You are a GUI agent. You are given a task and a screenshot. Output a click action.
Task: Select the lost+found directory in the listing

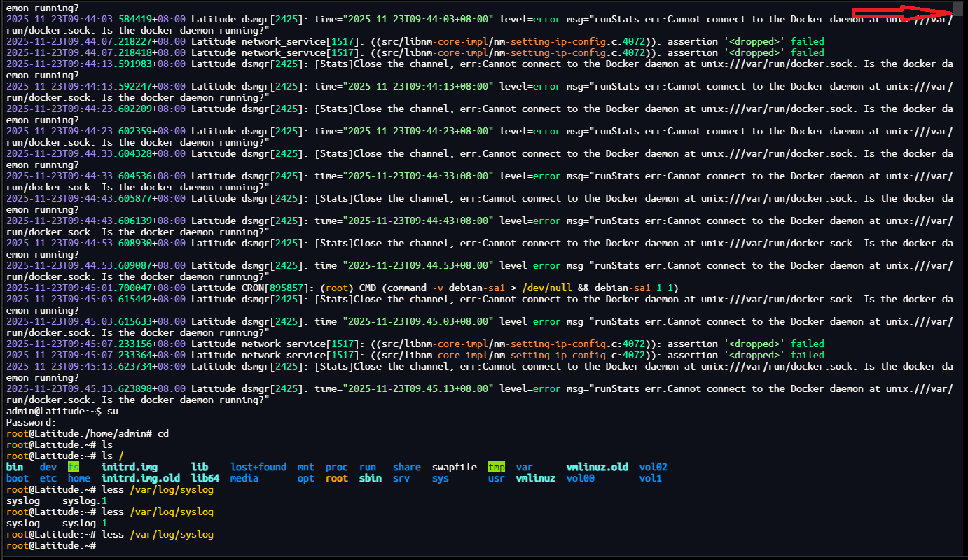coord(258,467)
